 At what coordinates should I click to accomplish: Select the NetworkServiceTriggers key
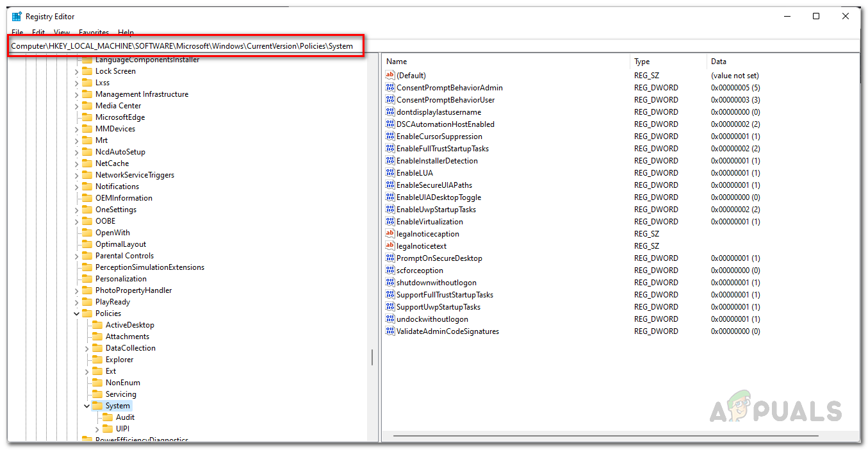coord(135,175)
